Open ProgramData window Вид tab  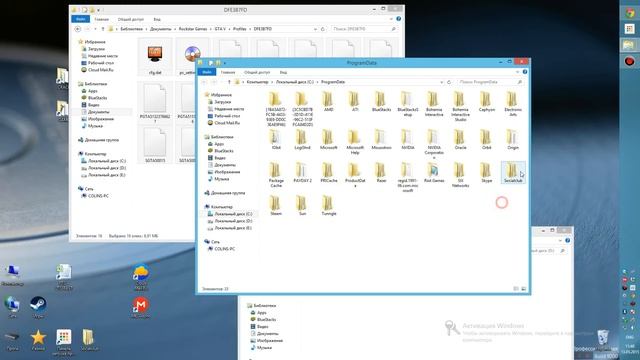283,72
